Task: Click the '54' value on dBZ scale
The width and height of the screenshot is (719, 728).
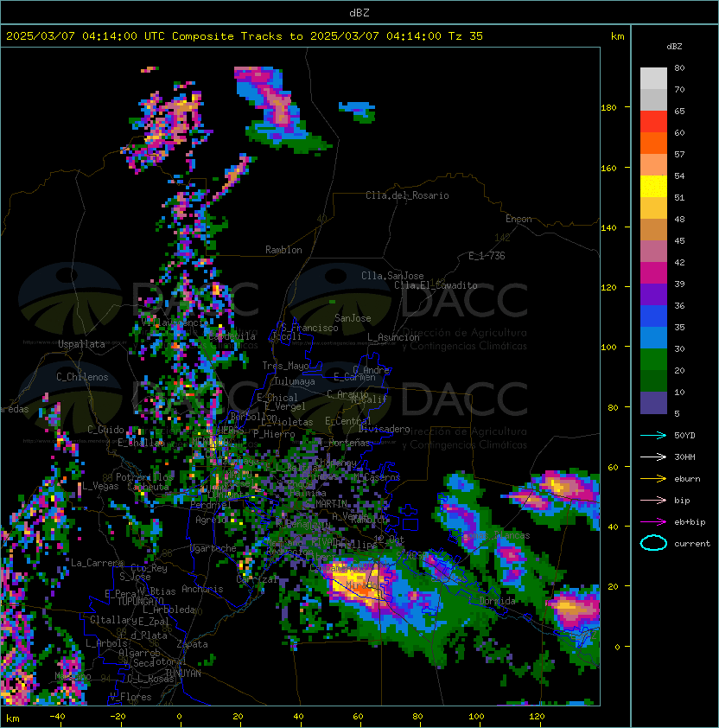Action: 679,176
